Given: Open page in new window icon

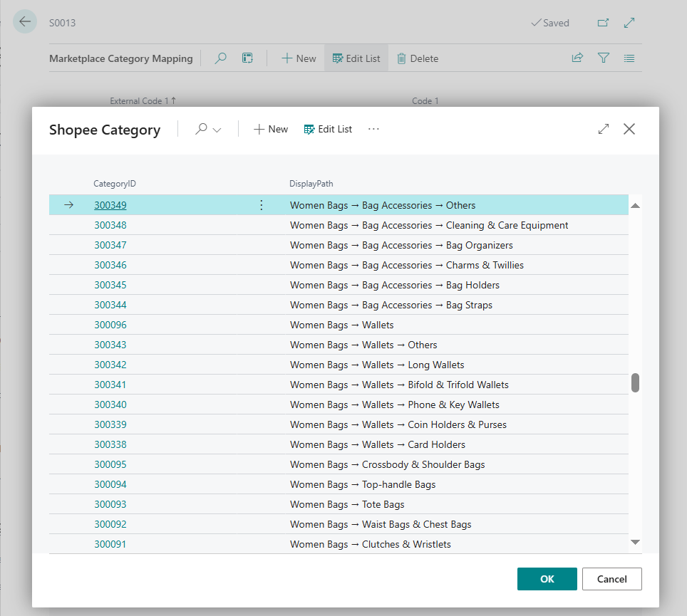Looking at the screenshot, I should [603, 23].
